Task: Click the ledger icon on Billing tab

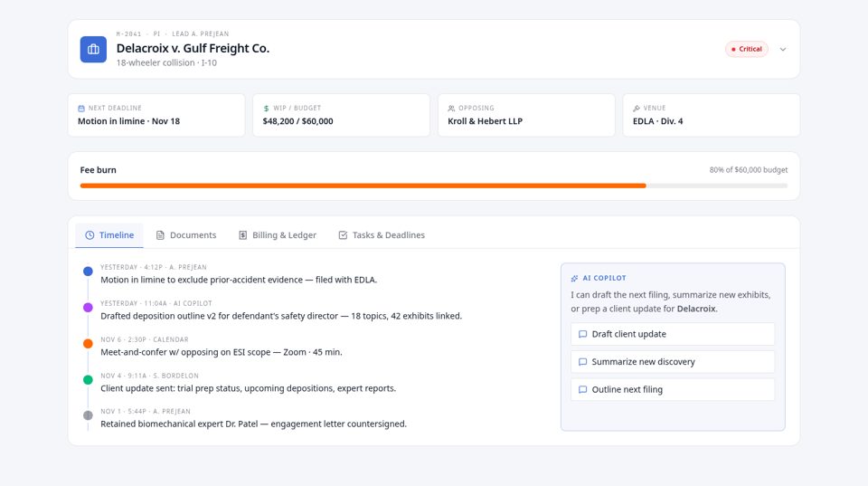Action: pos(242,235)
